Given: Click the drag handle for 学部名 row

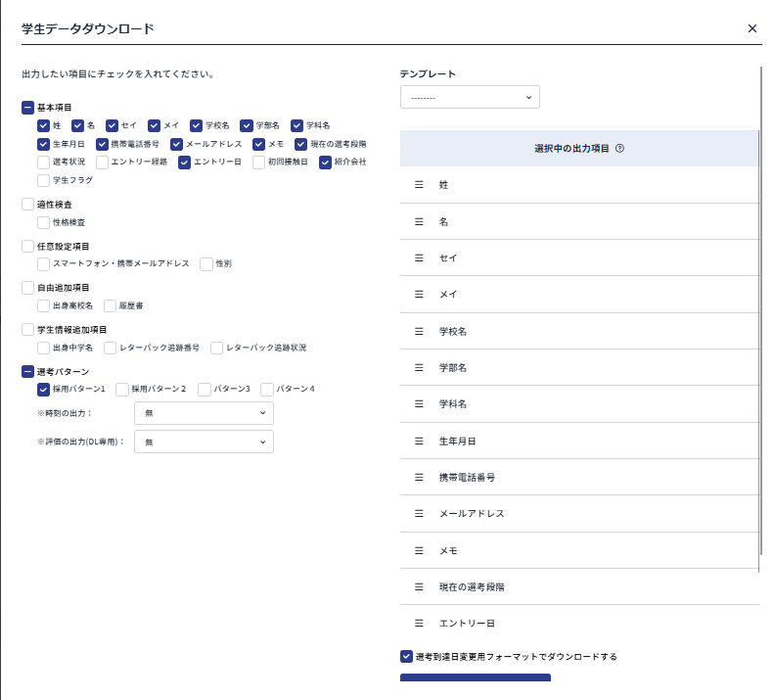Looking at the screenshot, I should [419, 367].
